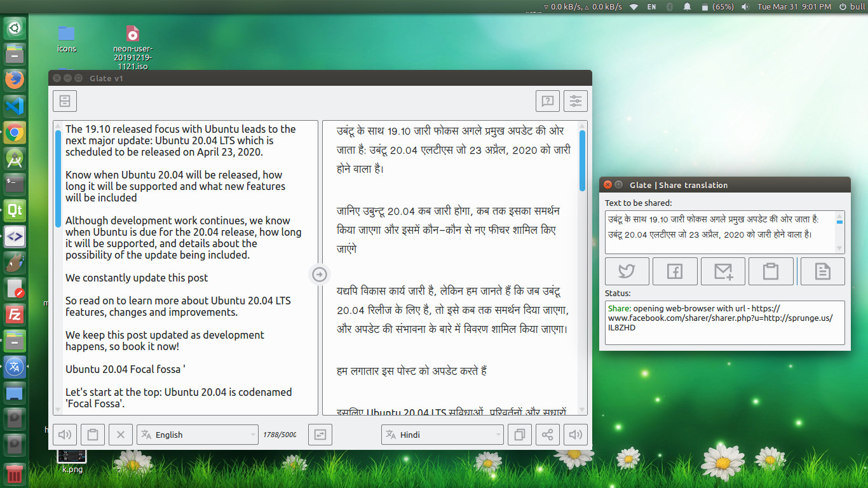Clear source text with X button
Screen dimensions: 868x488
pyautogui.click(x=120, y=435)
